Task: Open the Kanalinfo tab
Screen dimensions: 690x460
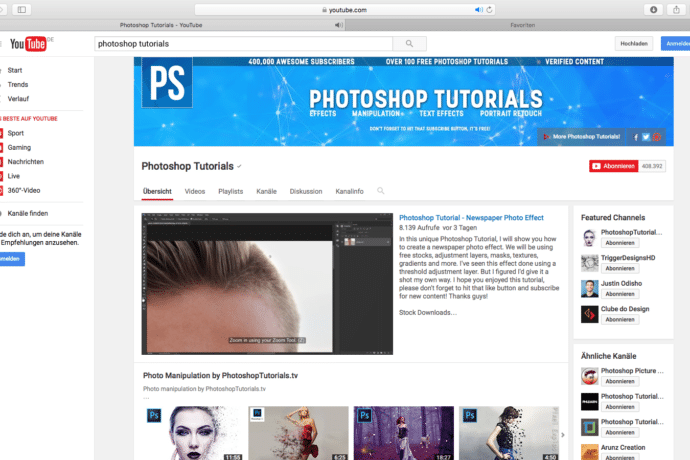Action: coord(349,191)
